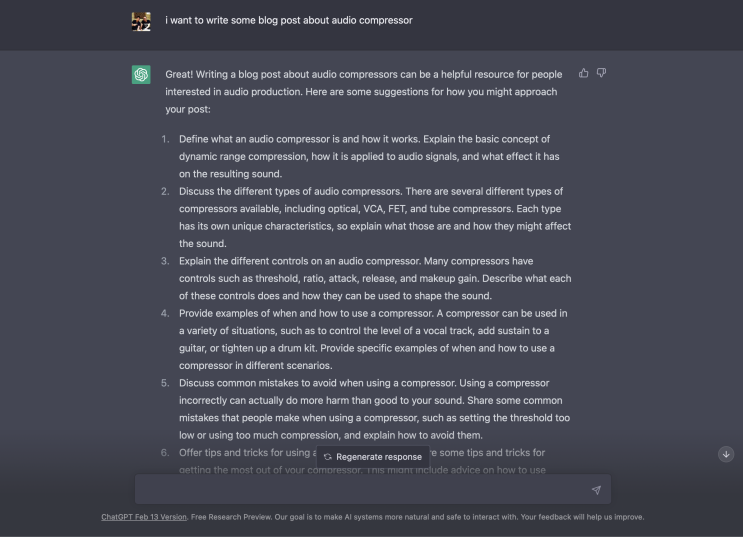Image resolution: width=743 pixels, height=537 pixels.
Task: Click the ChatGPT logo avatar
Action: point(141,75)
